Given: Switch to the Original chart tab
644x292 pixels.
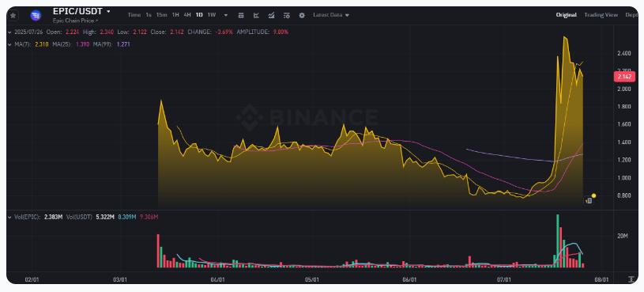Looking at the screenshot, I should click(567, 15).
